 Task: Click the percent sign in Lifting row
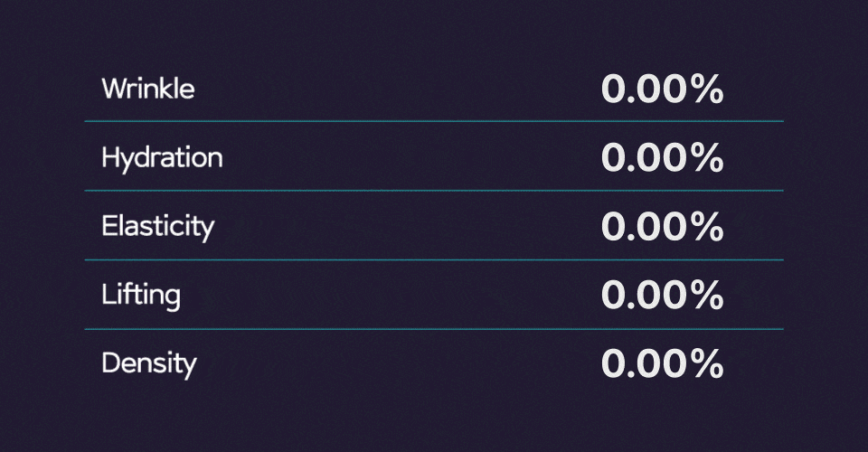[x=707, y=295]
